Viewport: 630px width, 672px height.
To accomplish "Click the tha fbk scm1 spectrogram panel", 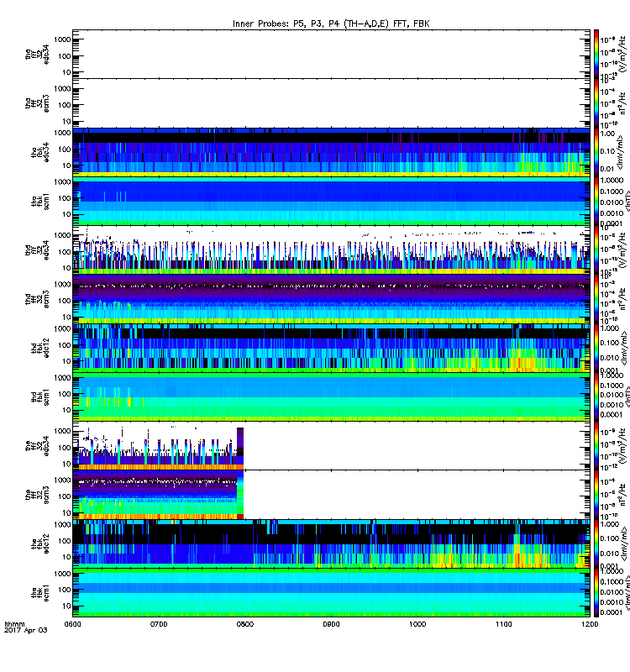I will (x=331, y=201).
